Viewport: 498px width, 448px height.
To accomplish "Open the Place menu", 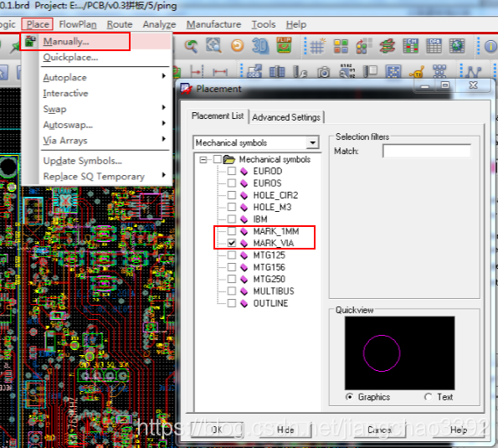I will pyautogui.click(x=38, y=24).
